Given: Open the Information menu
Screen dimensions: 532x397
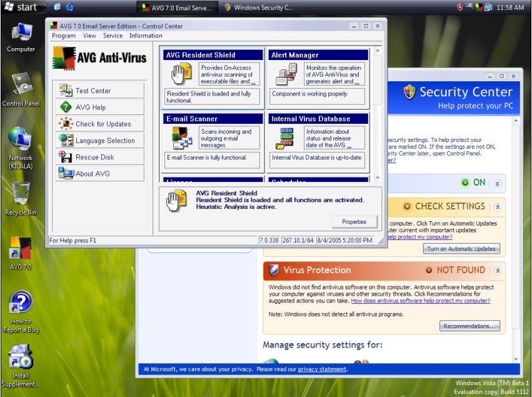Looking at the screenshot, I should point(146,36).
